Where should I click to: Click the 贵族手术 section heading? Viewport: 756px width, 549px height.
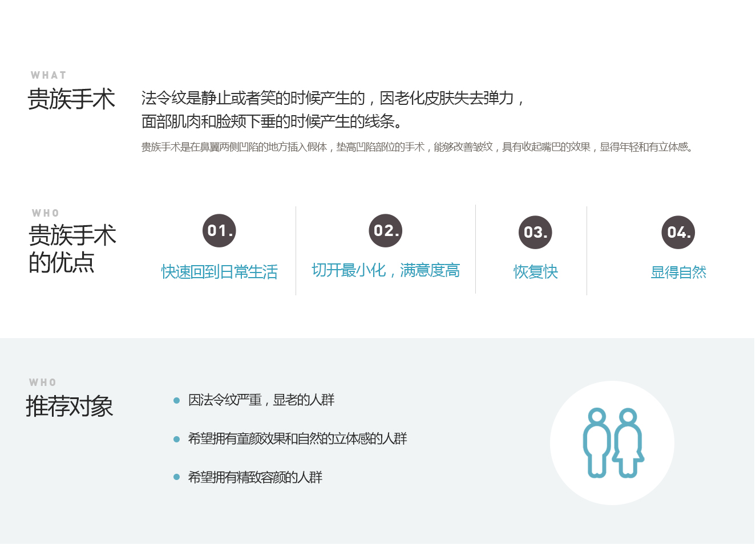coord(71,99)
